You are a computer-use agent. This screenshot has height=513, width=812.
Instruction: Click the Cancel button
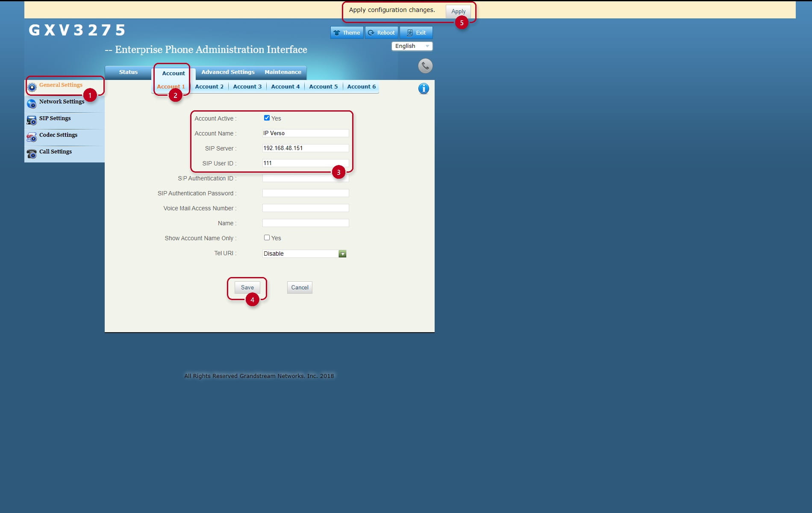pyautogui.click(x=300, y=287)
